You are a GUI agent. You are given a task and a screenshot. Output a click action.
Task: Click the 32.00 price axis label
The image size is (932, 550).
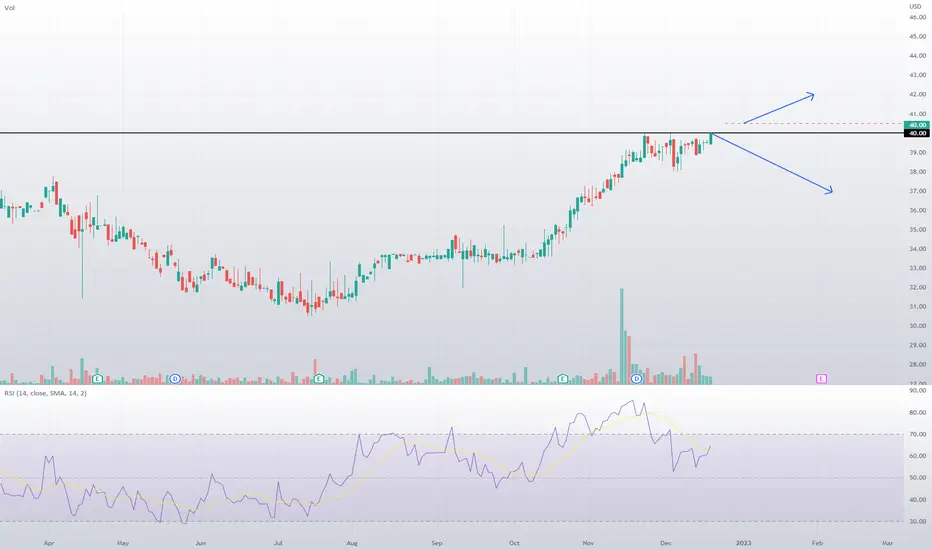coord(917,287)
